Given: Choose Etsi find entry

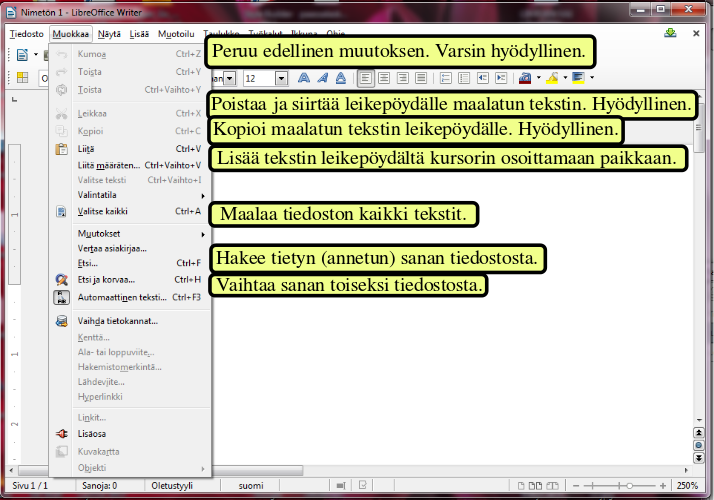Looking at the screenshot, I should tap(130, 263).
